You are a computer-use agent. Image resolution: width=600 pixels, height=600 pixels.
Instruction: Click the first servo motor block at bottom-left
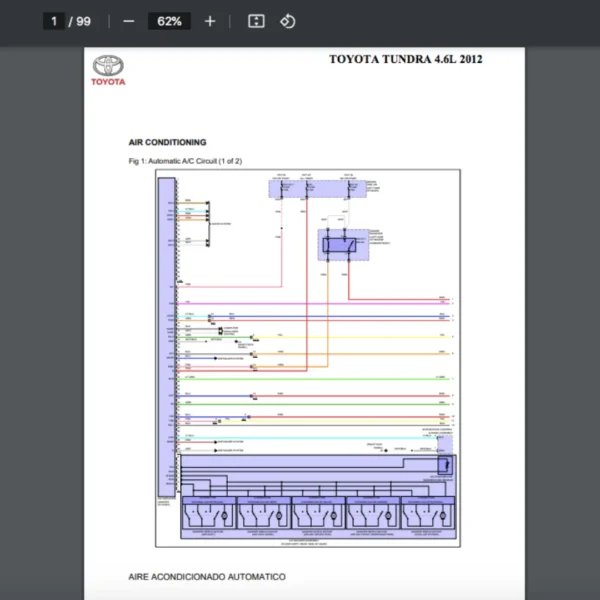coord(208,514)
